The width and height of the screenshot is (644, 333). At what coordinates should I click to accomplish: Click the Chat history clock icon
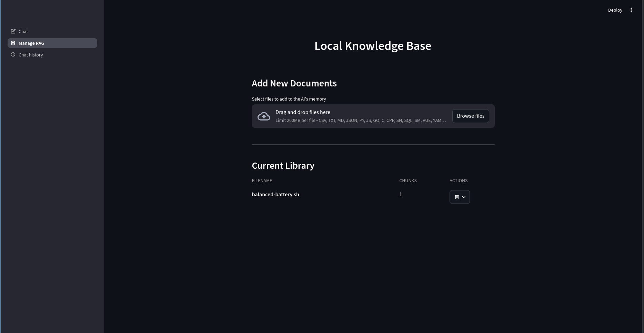(13, 55)
